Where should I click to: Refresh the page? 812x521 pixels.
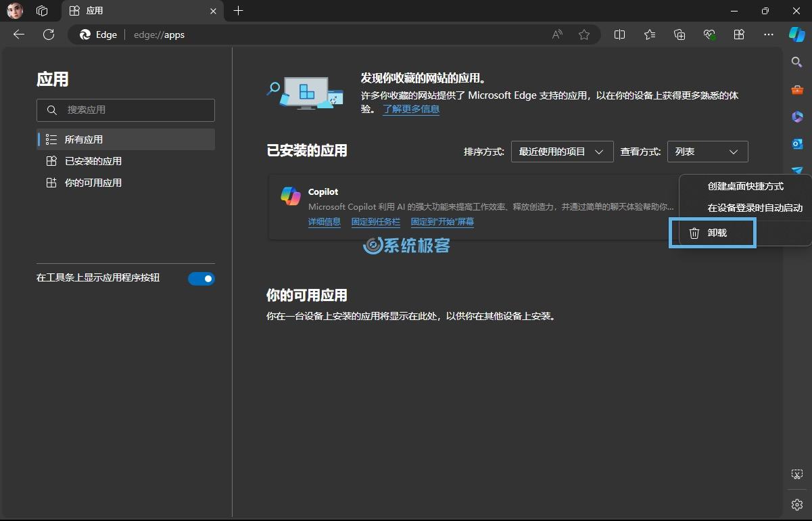point(49,35)
